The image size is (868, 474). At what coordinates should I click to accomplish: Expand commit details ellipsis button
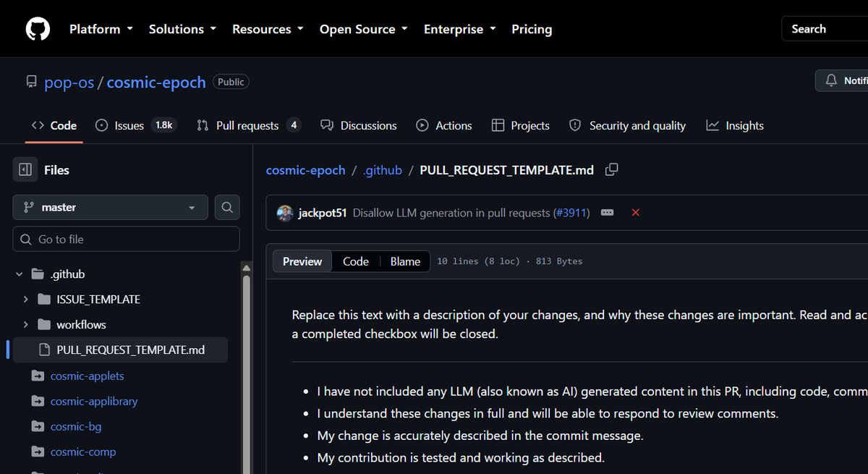click(608, 213)
